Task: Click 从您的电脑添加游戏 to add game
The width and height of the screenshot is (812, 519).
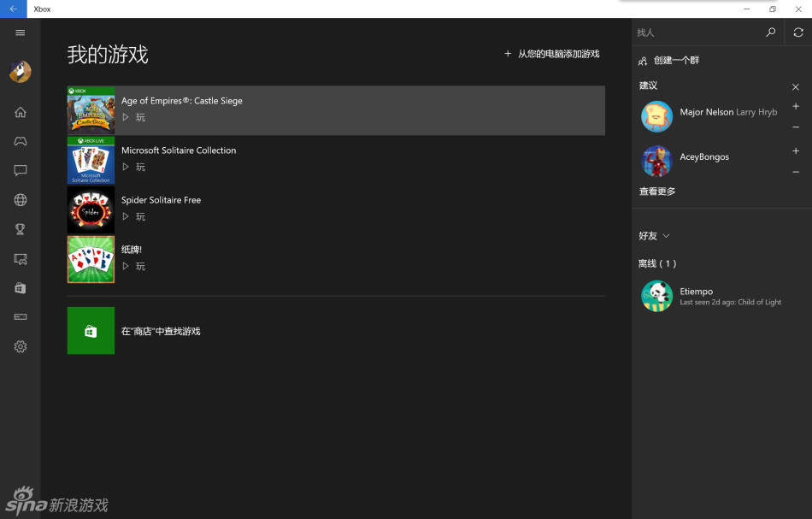Action: pos(552,54)
